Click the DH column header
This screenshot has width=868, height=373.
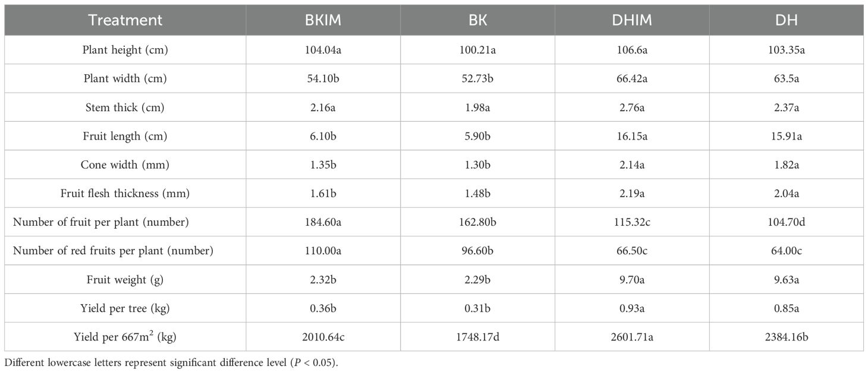(786, 20)
